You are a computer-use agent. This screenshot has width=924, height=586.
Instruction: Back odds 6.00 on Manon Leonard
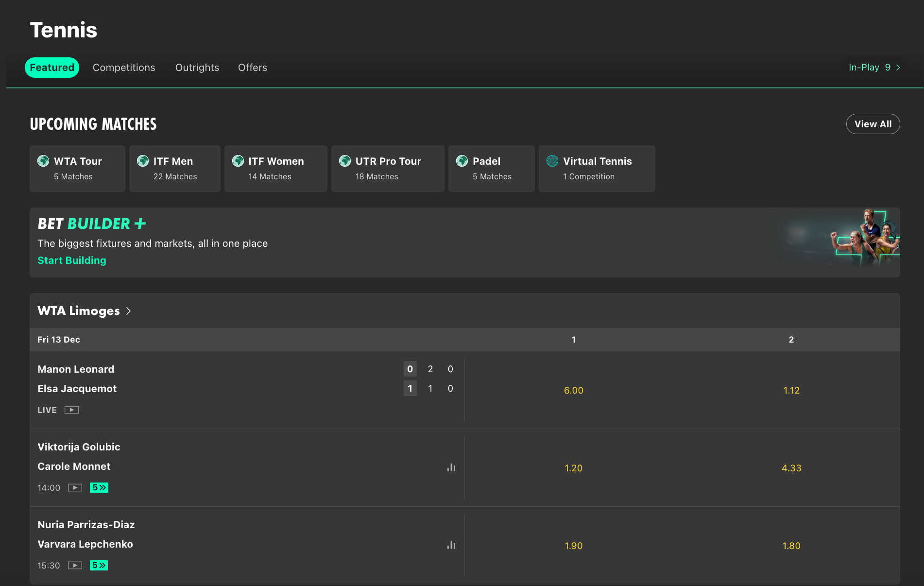tap(573, 390)
